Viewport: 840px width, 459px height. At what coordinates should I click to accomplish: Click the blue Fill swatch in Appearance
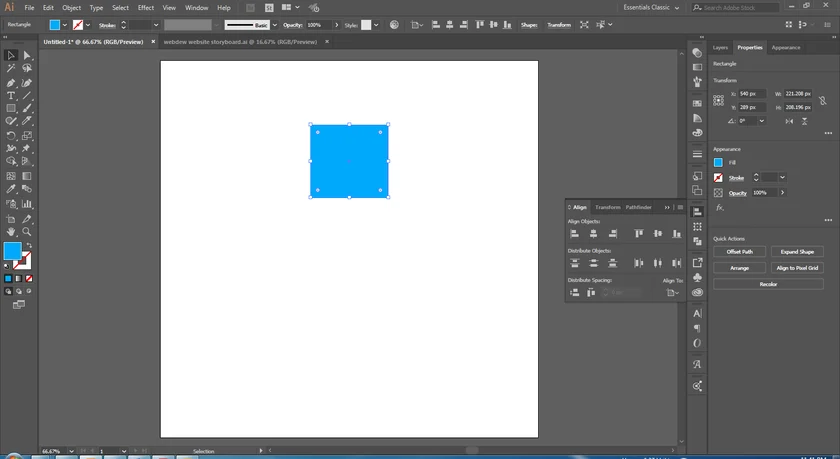tap(718, 162)
